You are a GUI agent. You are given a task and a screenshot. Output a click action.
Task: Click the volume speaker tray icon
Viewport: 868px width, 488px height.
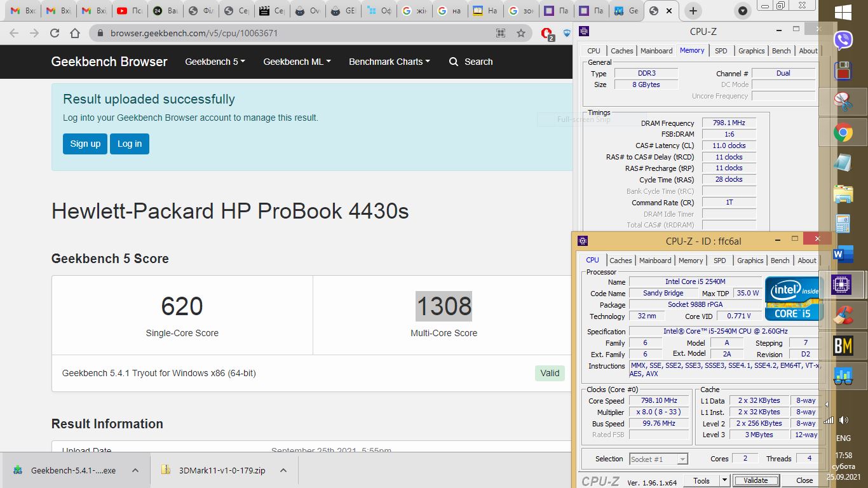pos(844,420)
